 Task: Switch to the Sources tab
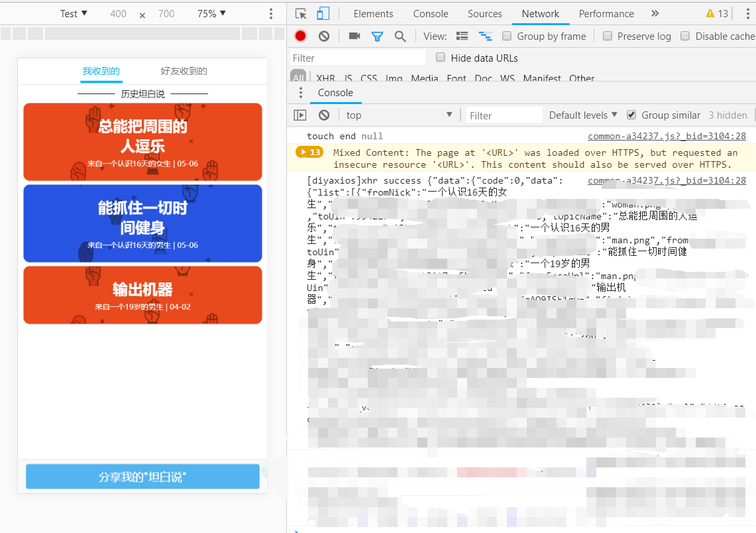[x=484, y=14]
